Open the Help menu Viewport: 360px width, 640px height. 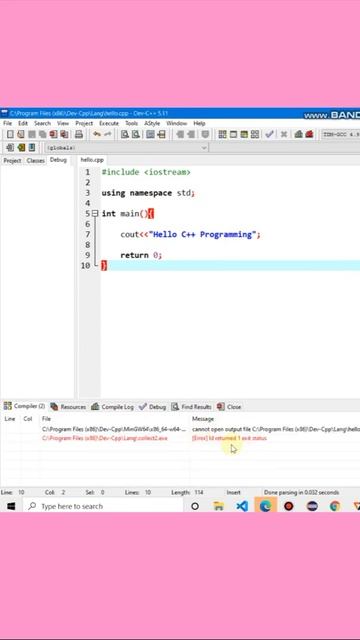pyautogui.click(x=199, y=123)
